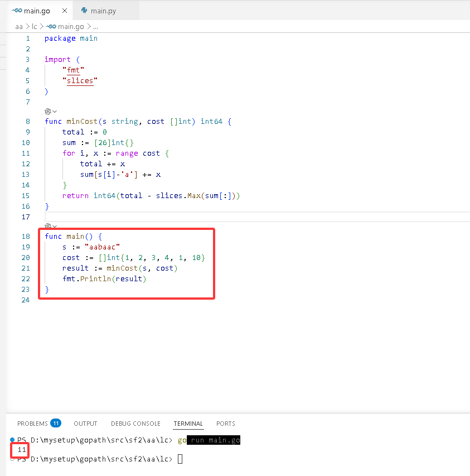Screen dimensions: 470x476
Task: Click the minCost function name on line 8
Action: 82,122
